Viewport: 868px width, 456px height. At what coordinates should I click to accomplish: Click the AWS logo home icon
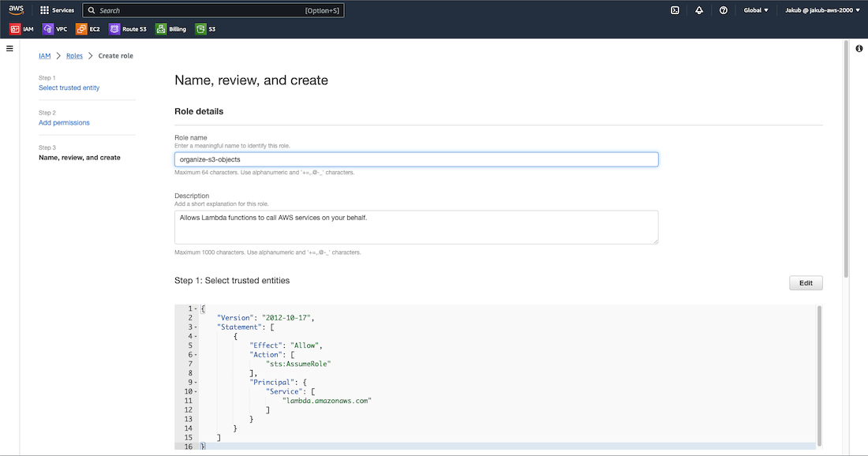click(17, 10)
